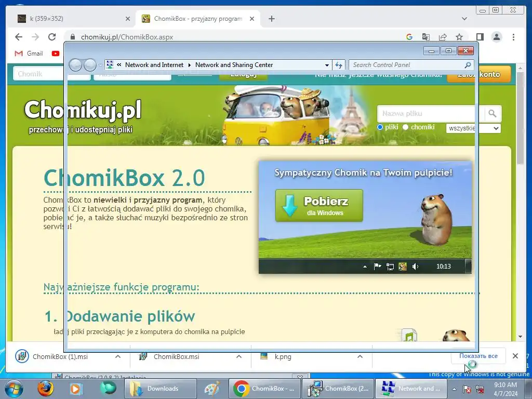The width and height of the screenshot is (532, 399).
Task: Click Control Panel forward button
Action: tap(90, 65)
